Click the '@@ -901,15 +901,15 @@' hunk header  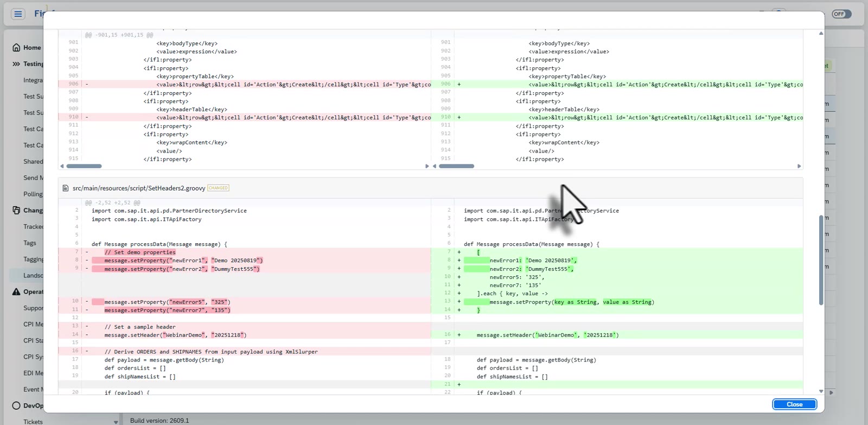click(119, 35)
